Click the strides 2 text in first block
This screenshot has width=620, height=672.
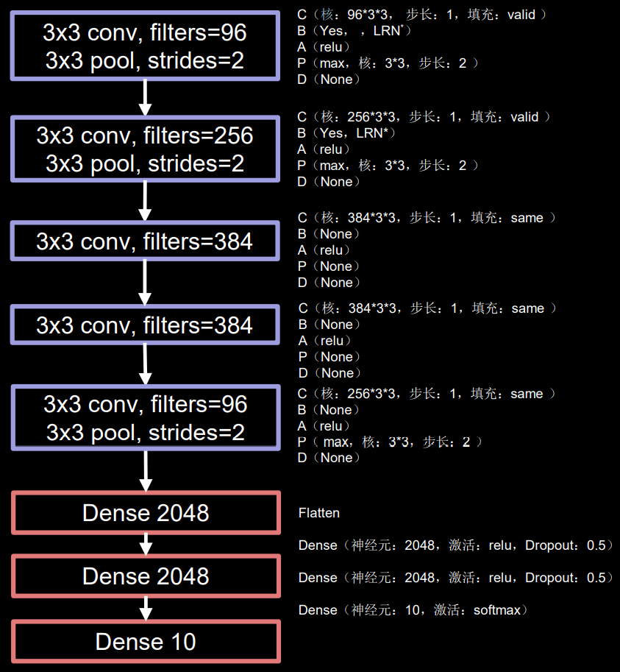click(199, 60)
